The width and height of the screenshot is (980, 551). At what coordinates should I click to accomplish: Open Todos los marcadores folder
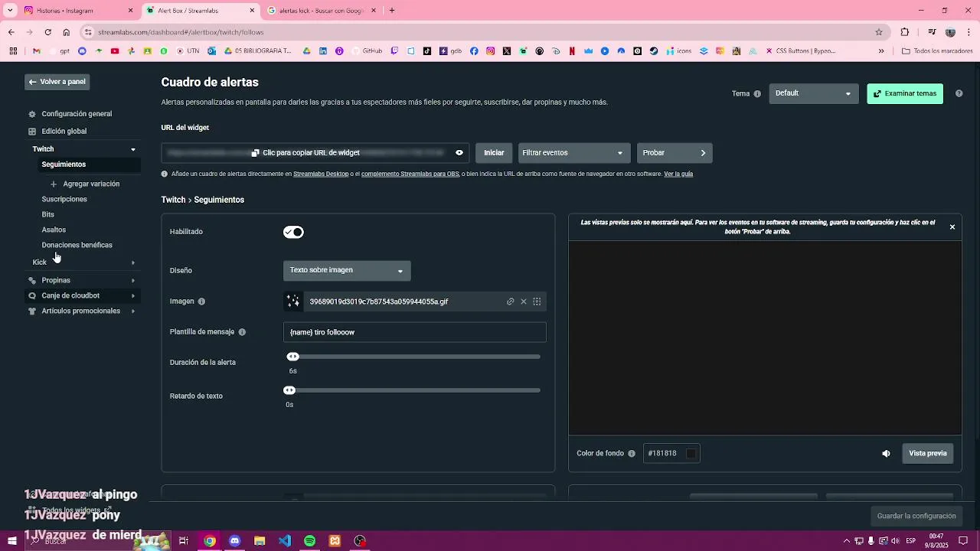coord(937,51)
